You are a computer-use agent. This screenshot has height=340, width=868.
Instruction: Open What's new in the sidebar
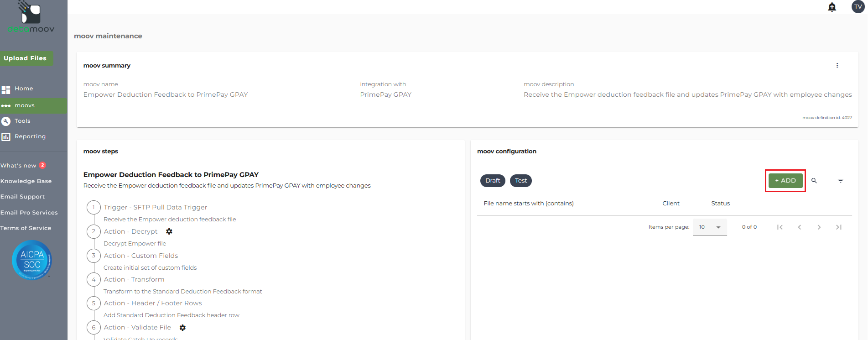(18, 166)
